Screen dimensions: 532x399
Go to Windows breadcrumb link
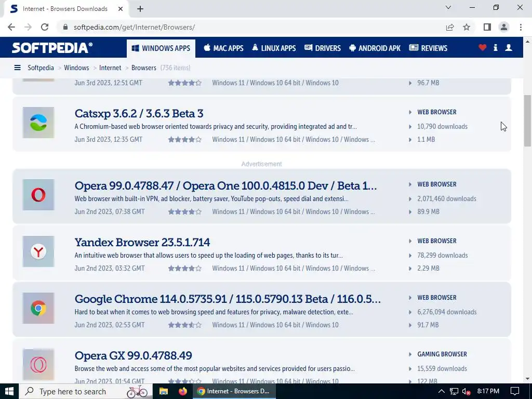point(76,68)
